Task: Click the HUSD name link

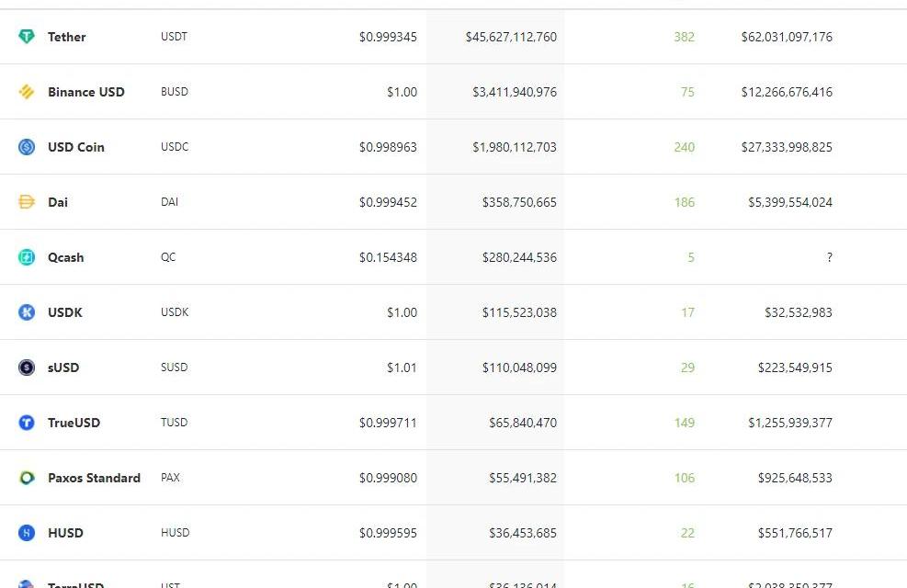Action: [65, 533]
